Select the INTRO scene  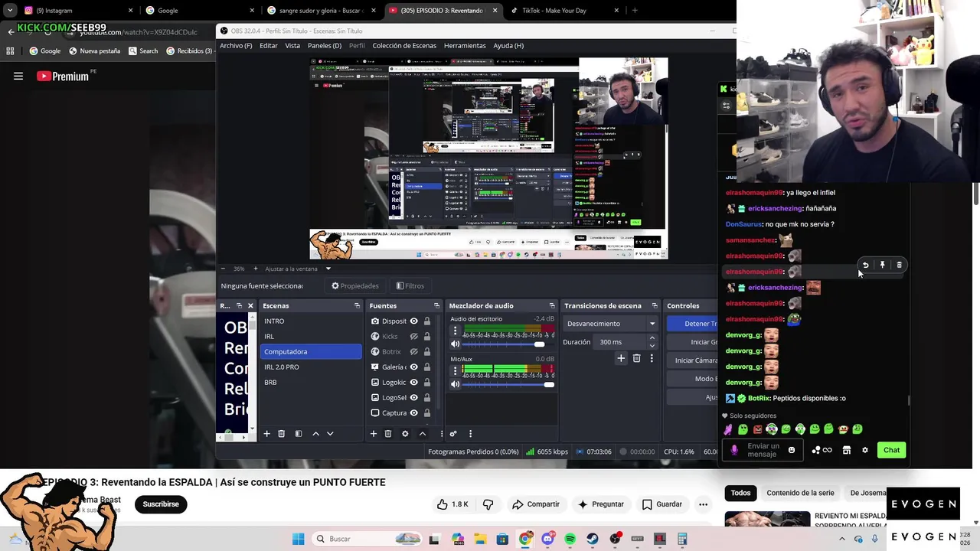tap(311, 321)
